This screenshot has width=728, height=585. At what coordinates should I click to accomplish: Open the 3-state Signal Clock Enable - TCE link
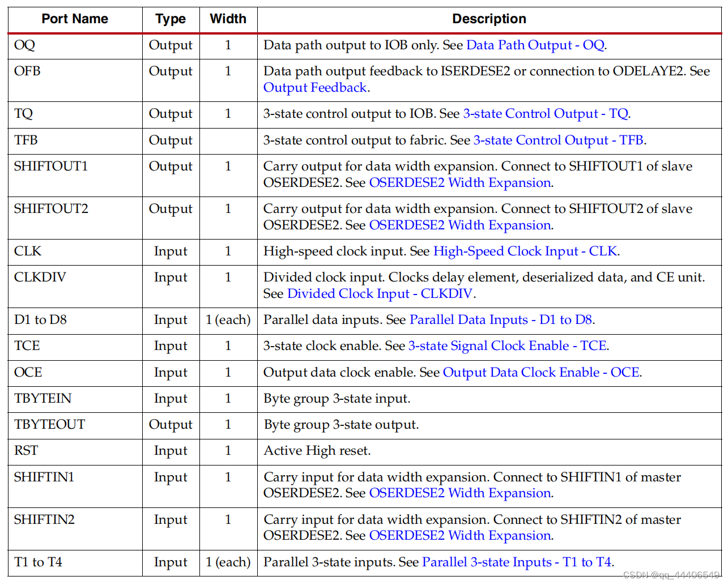click(508, 346)
